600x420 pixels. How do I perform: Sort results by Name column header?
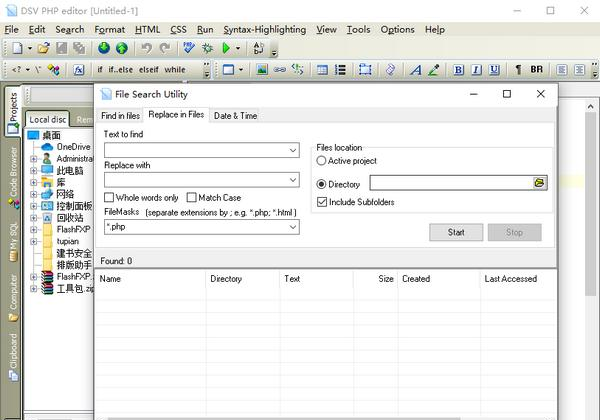[150, 278]
